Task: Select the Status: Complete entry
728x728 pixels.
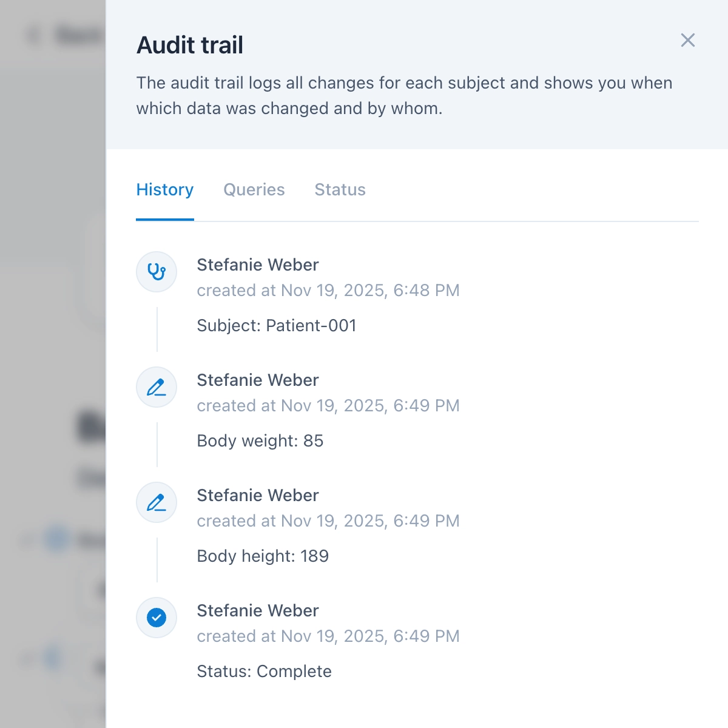Action: tap(264, 671)
